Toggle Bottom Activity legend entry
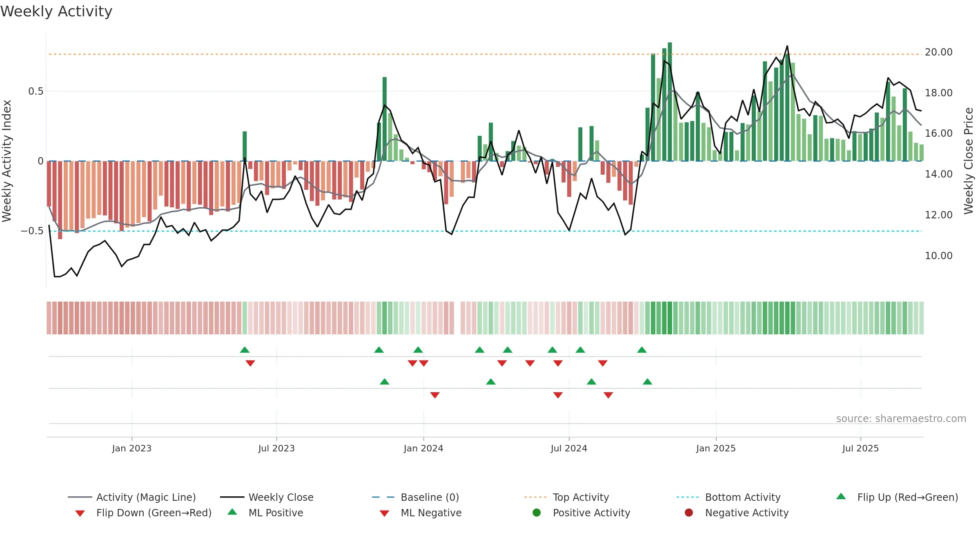980x551 pixels. pos(728,497)
